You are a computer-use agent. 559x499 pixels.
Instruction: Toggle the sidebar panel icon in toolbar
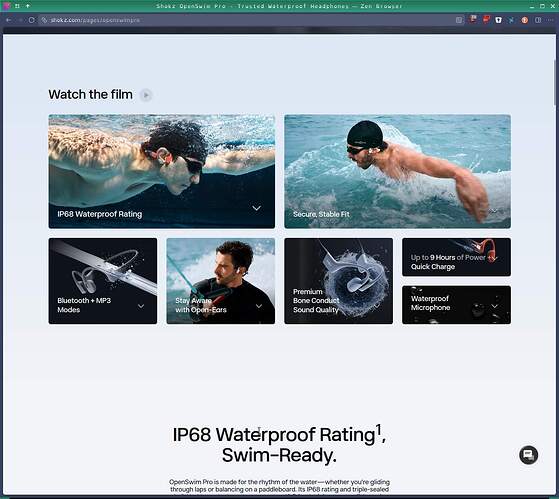(538, 20)
